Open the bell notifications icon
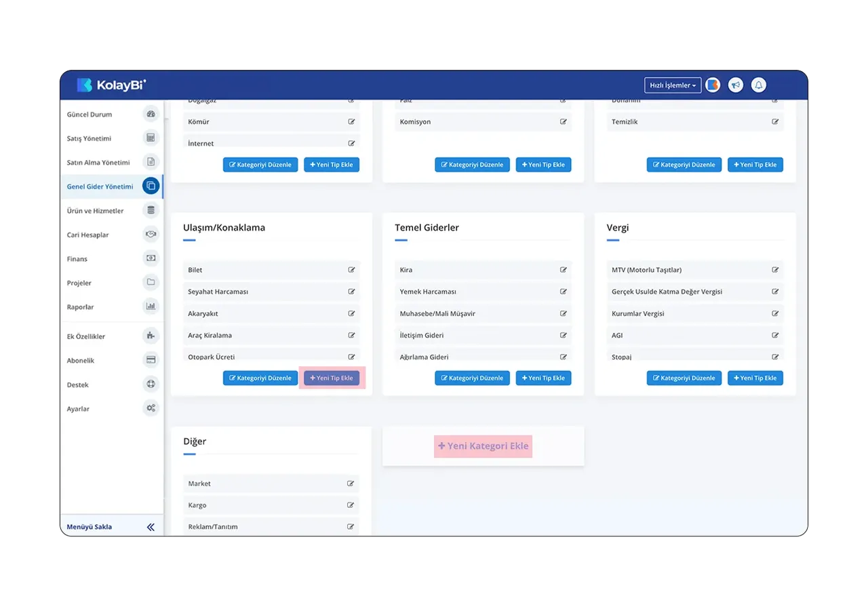 (759, 85)
